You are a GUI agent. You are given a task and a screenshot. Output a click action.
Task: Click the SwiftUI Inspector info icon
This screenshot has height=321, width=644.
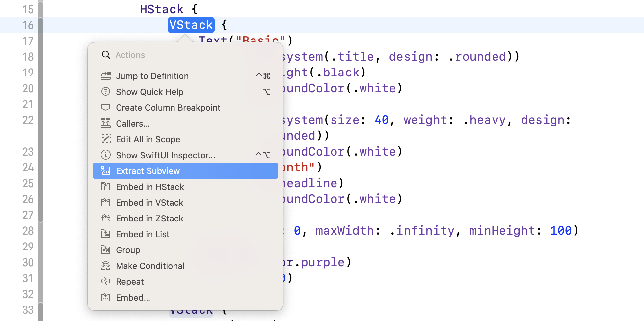[x=105, y=155]
